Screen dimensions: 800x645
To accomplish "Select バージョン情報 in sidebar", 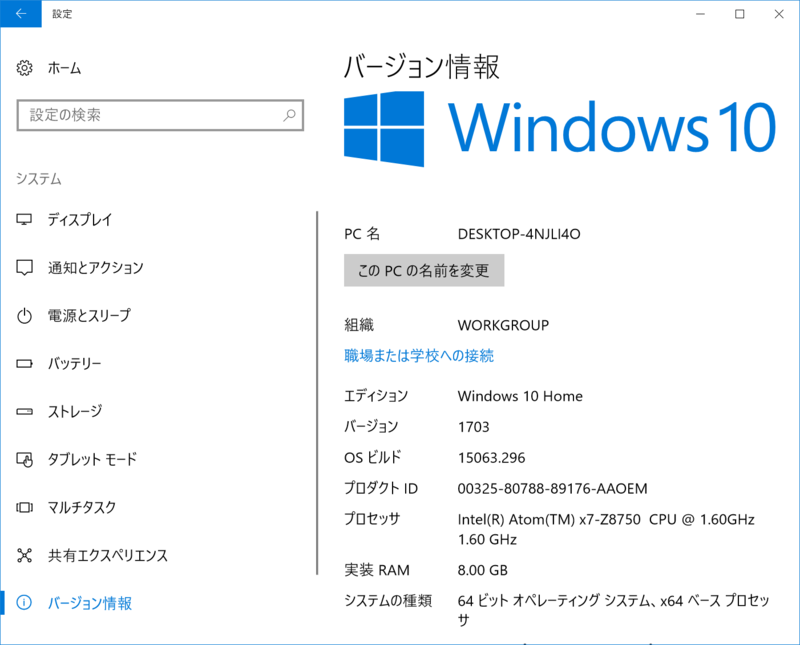I will [90, 603].
